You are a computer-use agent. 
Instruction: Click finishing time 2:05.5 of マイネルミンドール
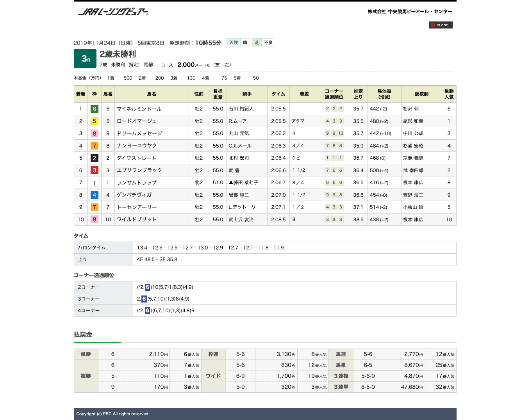coord(278,109)
